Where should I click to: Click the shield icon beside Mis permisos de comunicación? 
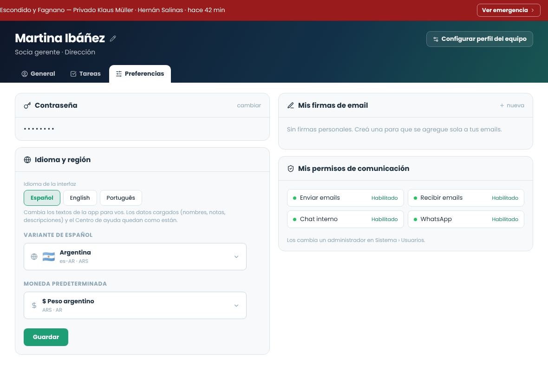coord(290,169)
